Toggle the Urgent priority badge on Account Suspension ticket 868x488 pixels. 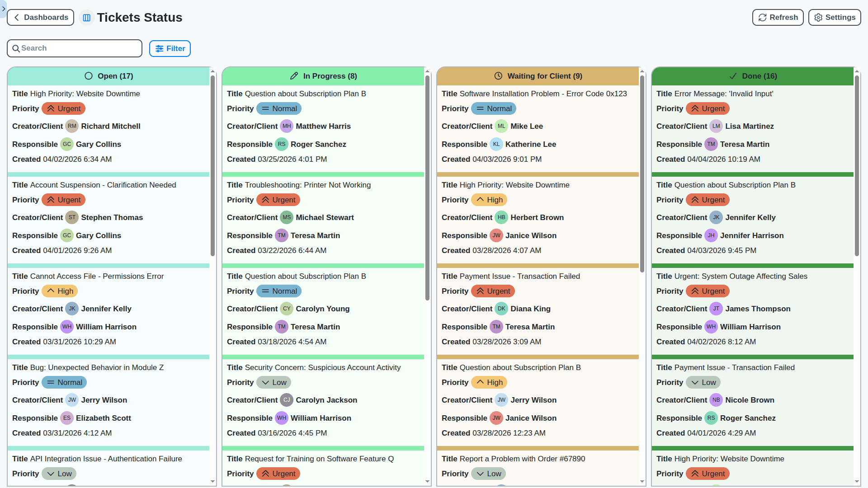(63, 200)
